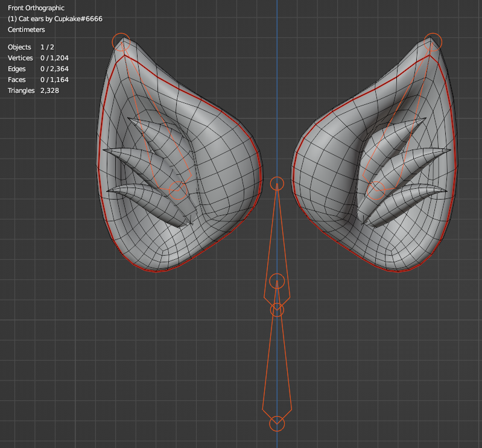Click the "Centimeters" unit label
The width and height of the screenshot is (482, 448).
click(28, 30)
